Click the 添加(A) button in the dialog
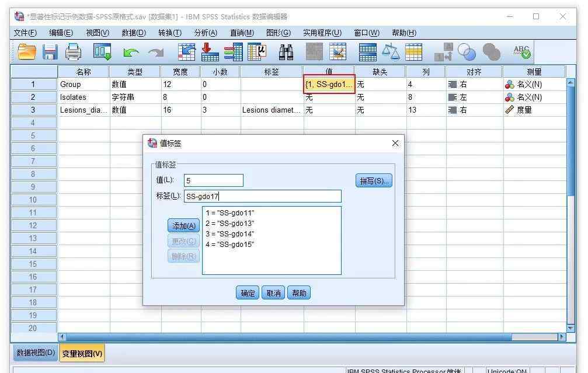Viewport: 588px width, 373px height. (184, 226)
